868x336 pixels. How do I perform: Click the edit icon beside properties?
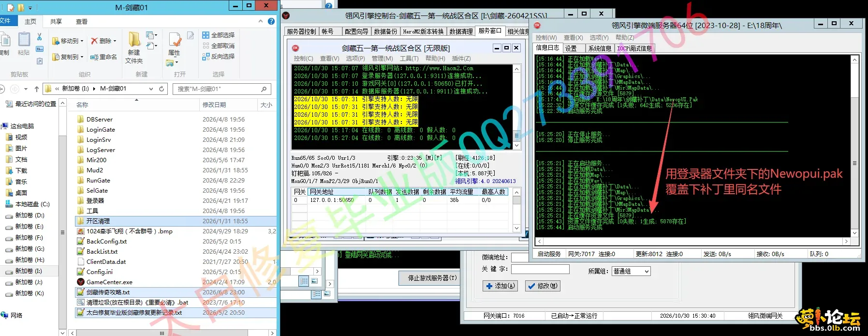click(191, 35)
